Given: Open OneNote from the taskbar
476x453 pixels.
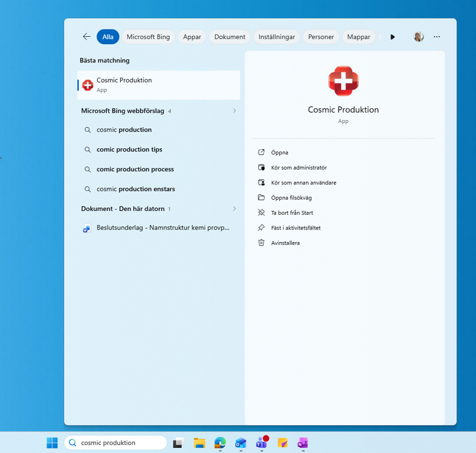Looking at the screenshot, I should pos(303,443).
